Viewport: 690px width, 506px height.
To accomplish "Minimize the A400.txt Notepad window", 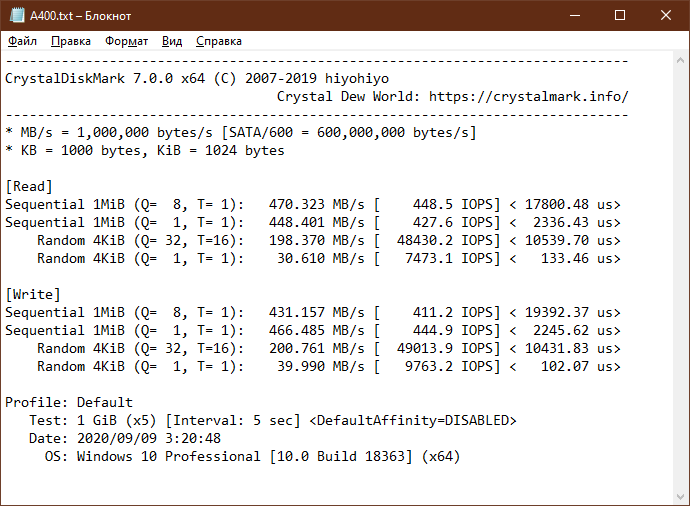I will coord(575,15).
